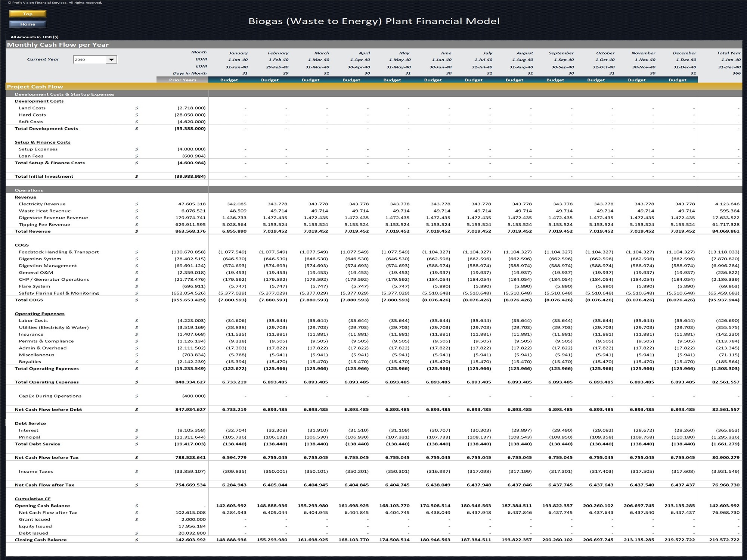Click the Profit Vision copyright notice

coord(56,3)
